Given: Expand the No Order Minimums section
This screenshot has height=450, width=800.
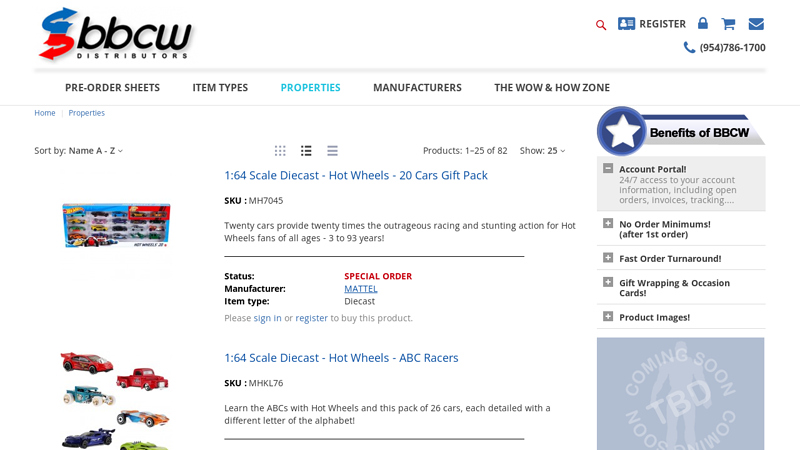Looking at the screenshot, I should click(608, 224).
